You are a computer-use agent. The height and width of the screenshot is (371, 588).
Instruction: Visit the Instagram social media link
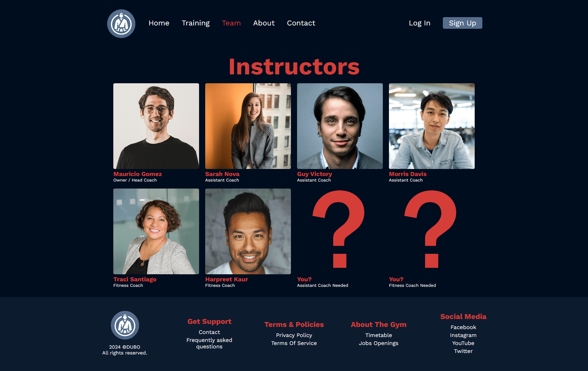(463, 335)
